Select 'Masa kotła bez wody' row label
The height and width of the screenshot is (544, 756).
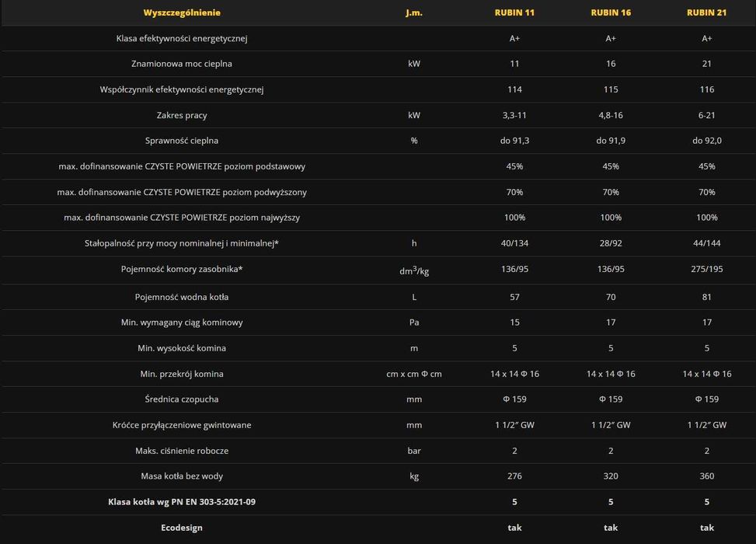[182, 476]
